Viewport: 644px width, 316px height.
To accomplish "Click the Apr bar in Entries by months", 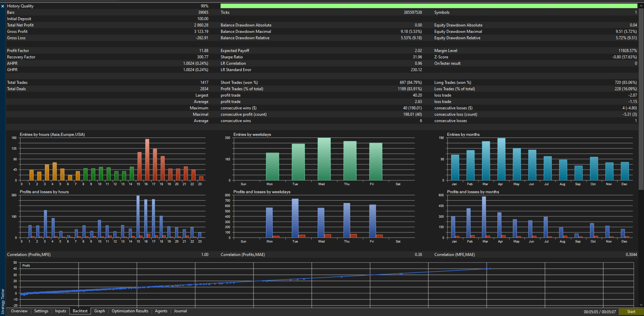I will tap(501, 159).
